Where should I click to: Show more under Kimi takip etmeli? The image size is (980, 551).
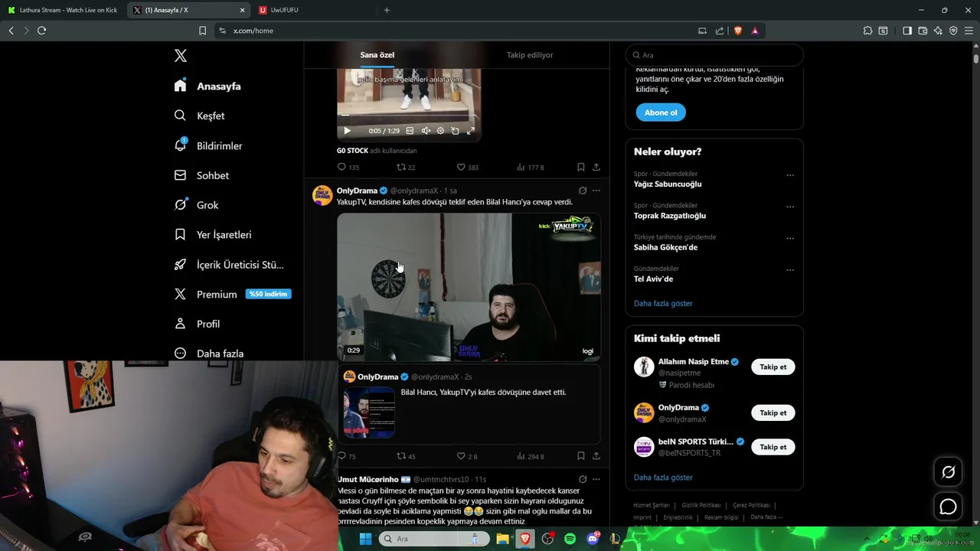click(x=663, y=478)
